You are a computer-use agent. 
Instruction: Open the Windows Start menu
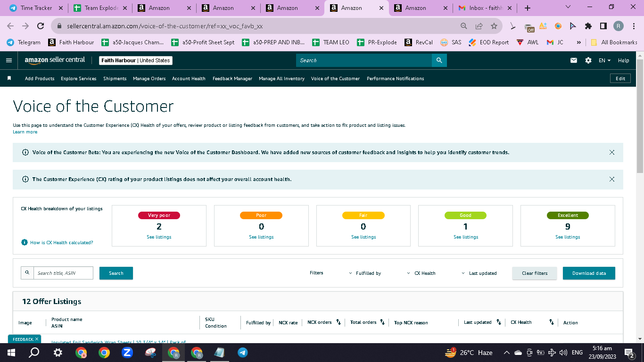11,353
